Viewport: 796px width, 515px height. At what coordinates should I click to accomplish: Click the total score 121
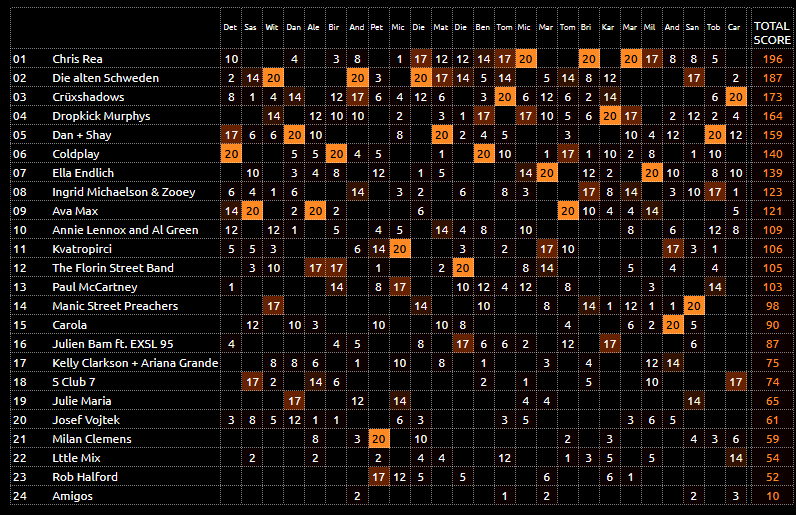tap(773, 211)
